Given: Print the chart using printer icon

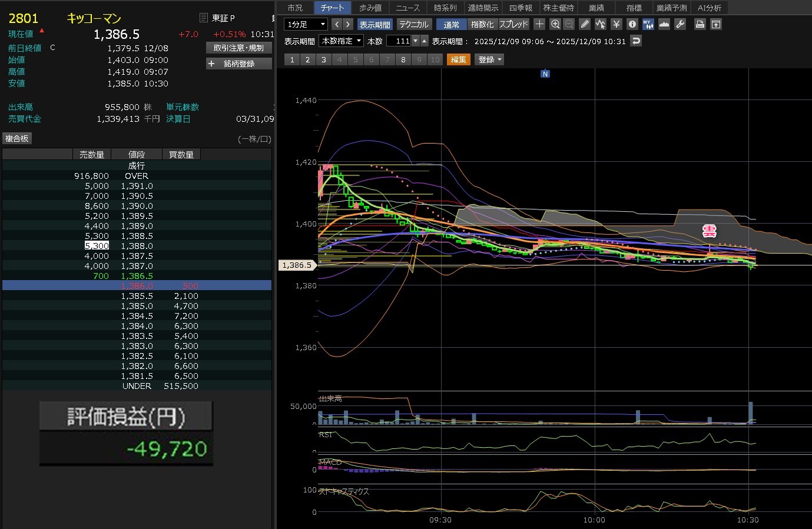Looking at the screenshot, I should (700, 24).
